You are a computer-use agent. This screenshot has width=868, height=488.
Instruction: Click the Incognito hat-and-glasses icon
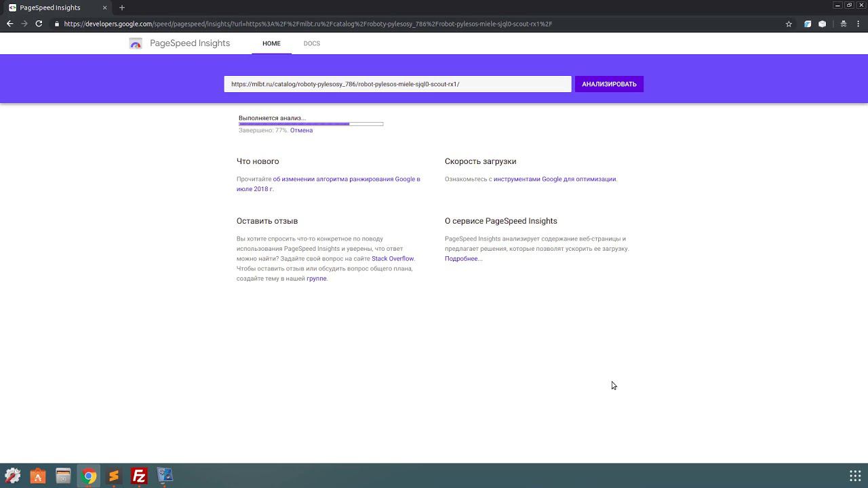843,24
